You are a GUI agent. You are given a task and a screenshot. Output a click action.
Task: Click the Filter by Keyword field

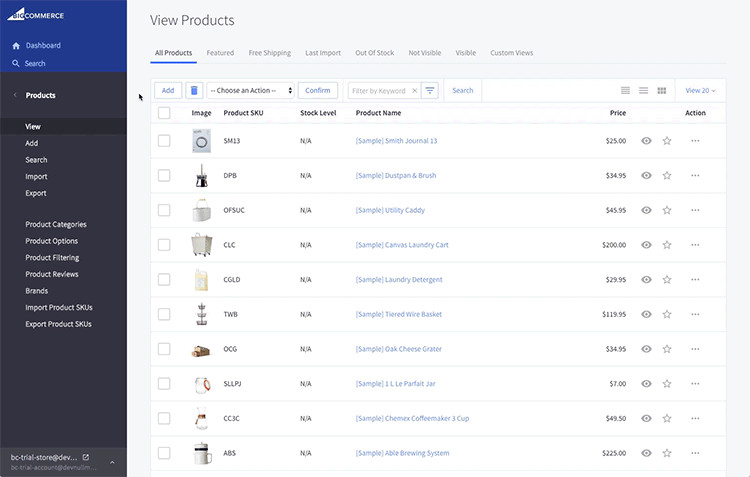380,91
